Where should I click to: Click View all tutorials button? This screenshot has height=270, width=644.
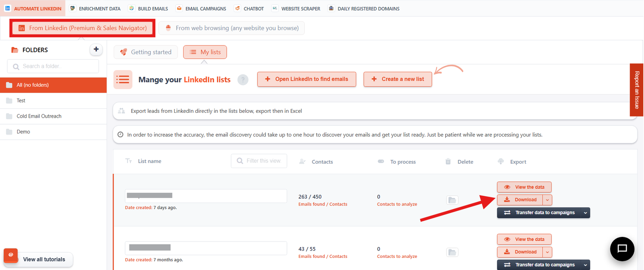coord(44,260)
